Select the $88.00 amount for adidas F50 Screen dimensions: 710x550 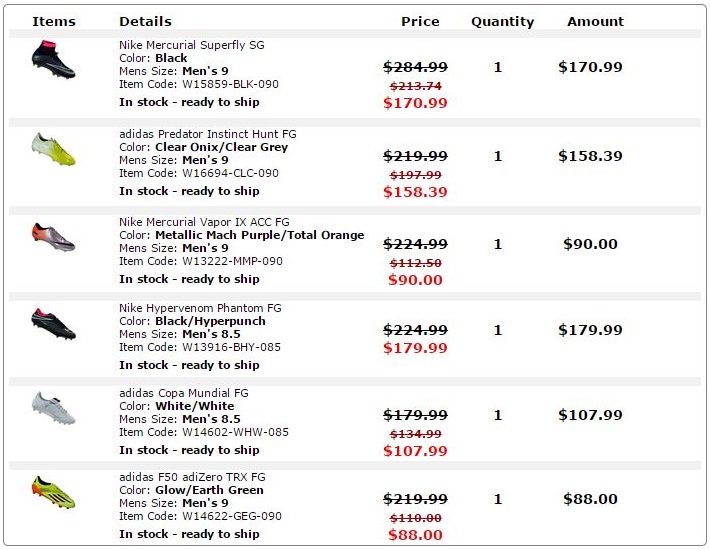click(590, 499)
